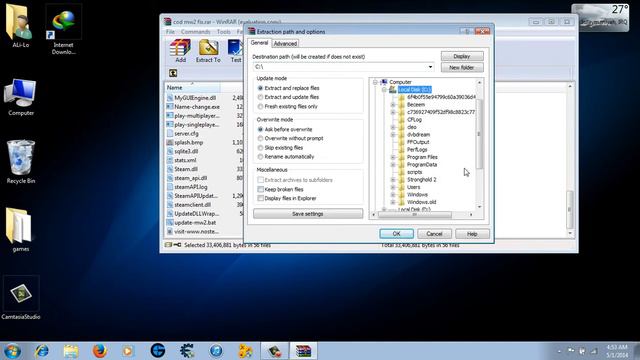Open the destination path dropdown arrow
Viewport: 640px width, 360px height.
pos(430,67)
